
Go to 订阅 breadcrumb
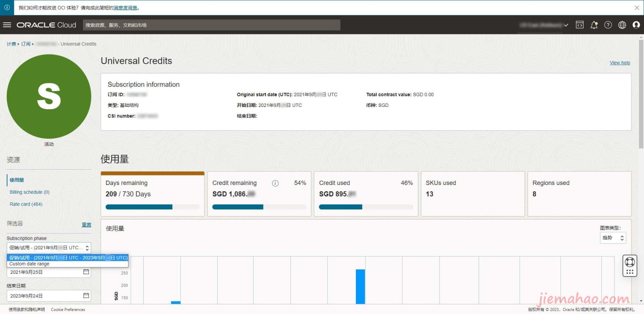(26, 44)
